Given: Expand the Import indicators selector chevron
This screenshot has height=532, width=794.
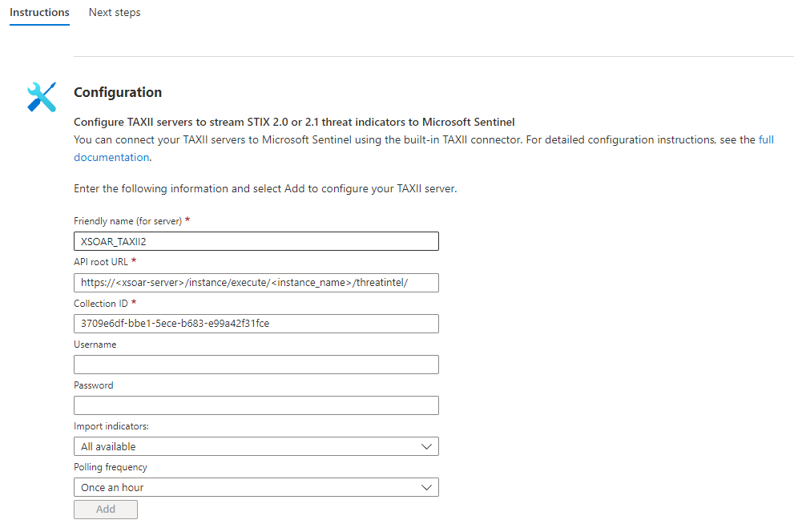Looking at the screenshot, I should pyautogui.click(x=427, y=446).
